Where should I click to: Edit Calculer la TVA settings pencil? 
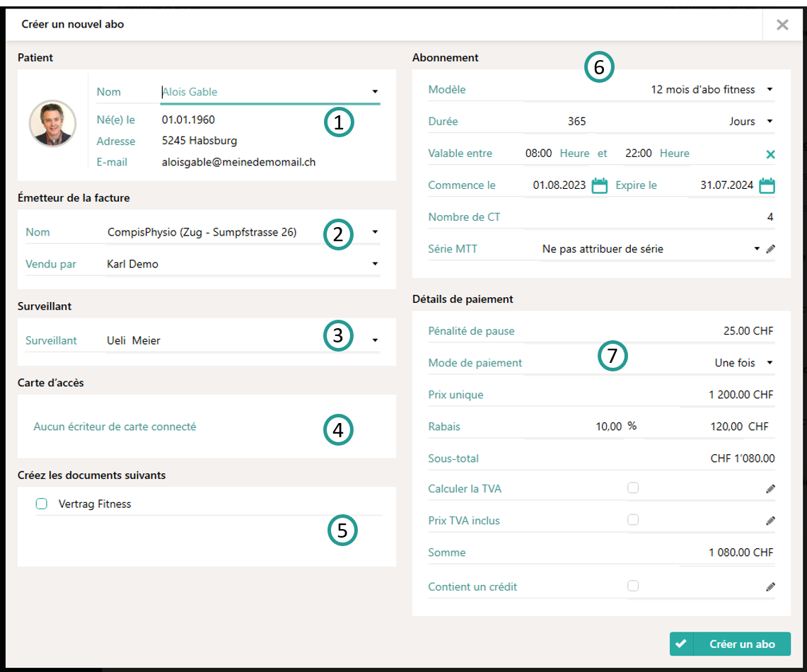[x=770, y=489]
